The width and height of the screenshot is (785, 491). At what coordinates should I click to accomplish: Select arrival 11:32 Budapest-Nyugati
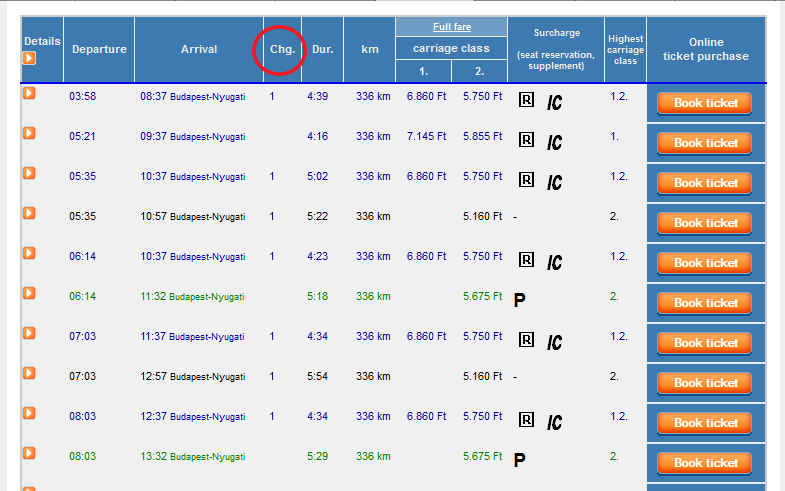pos(192,296)
